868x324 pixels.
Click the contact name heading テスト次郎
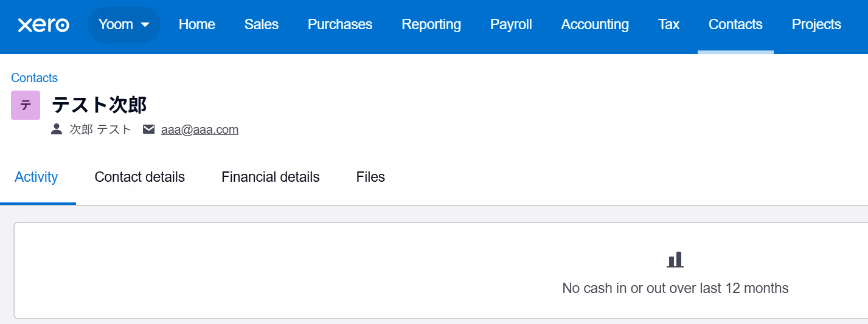tap(99, 105)
